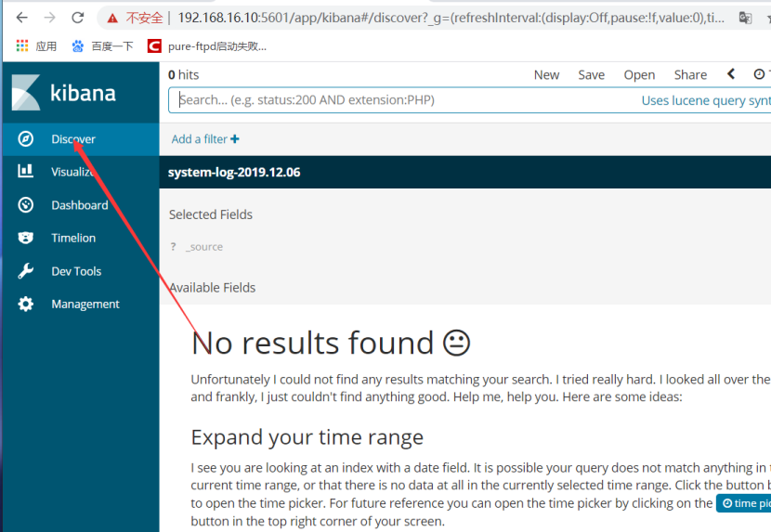Click the Visualize bar chart icon

click(26, 171)
